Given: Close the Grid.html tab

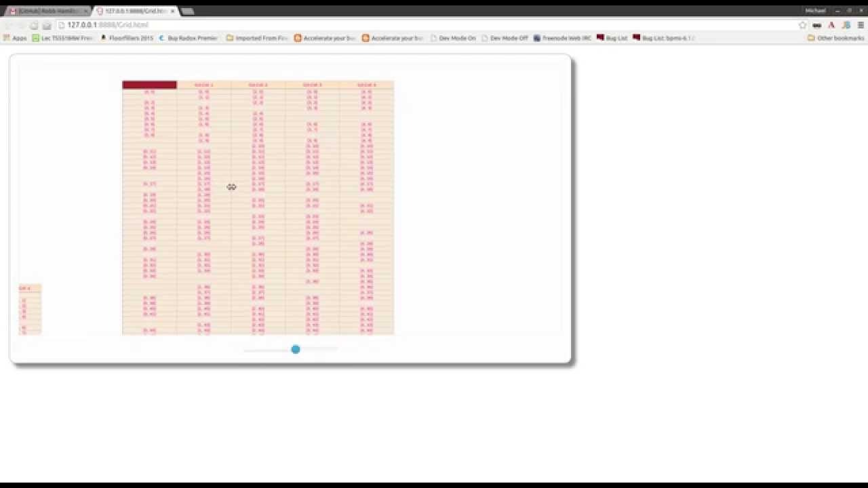Looking at the screenshot, I should pos(172,11).
